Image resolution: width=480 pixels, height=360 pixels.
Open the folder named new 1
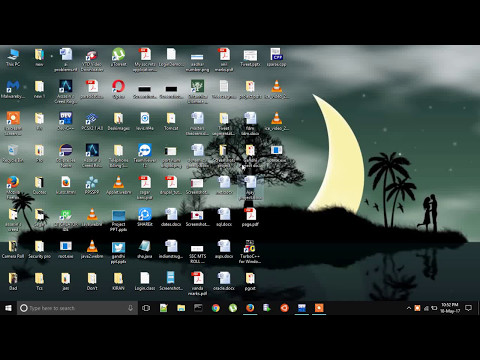[x=39, y=89]
